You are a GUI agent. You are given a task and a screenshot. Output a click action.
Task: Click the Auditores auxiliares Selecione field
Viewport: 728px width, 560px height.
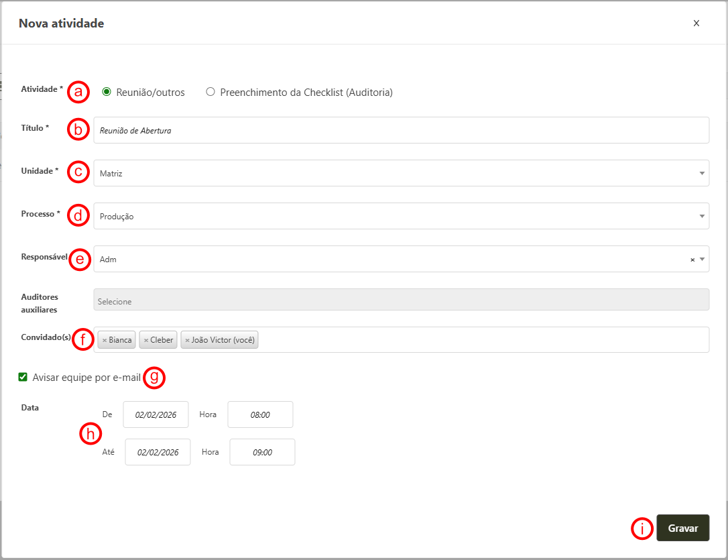click(x=401, y=300)
